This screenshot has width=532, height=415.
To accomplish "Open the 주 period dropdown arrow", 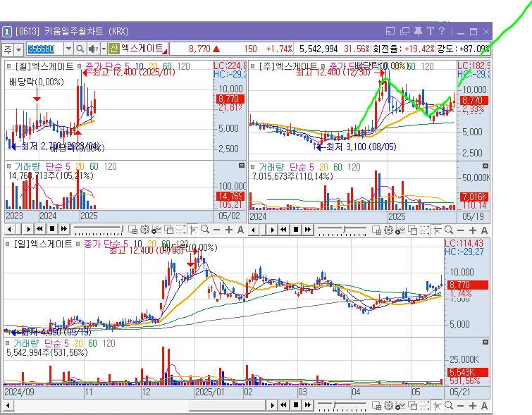I will coord(18,49).
